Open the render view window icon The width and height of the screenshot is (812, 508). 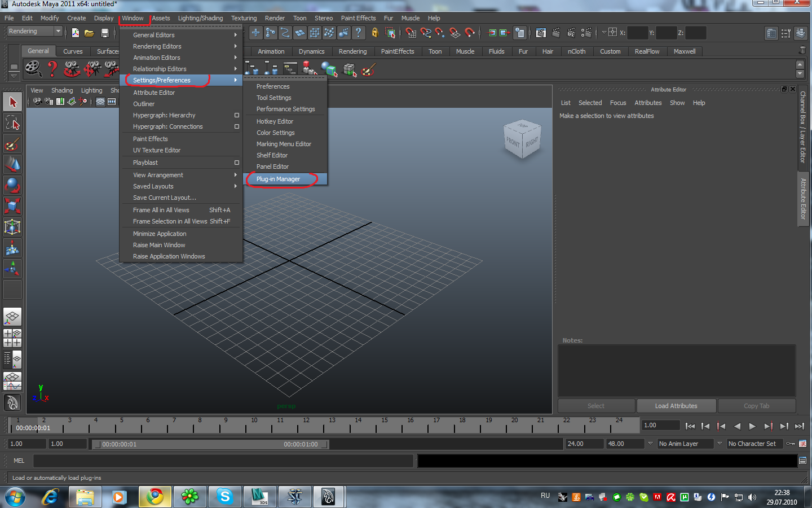[541, 33]
